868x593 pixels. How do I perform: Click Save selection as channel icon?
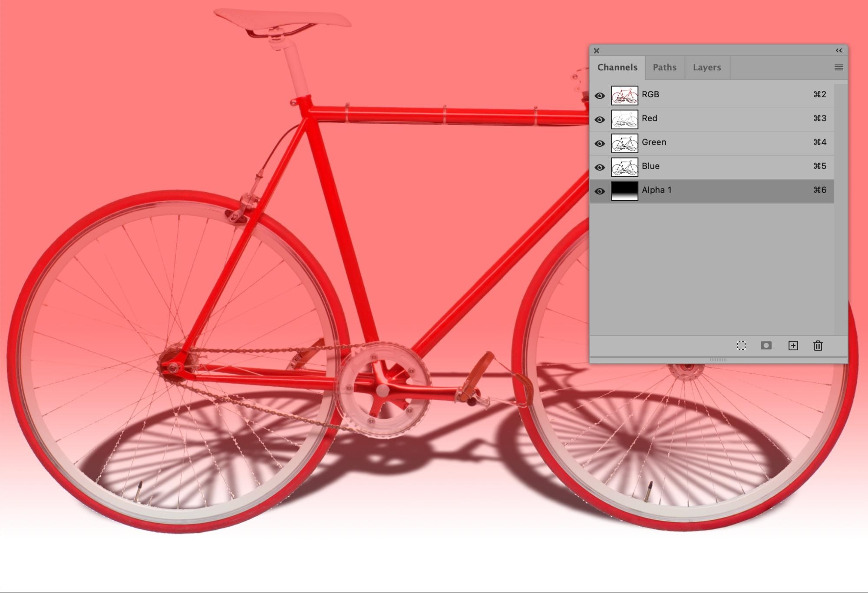pyautogui.click(x=766, y=346)
